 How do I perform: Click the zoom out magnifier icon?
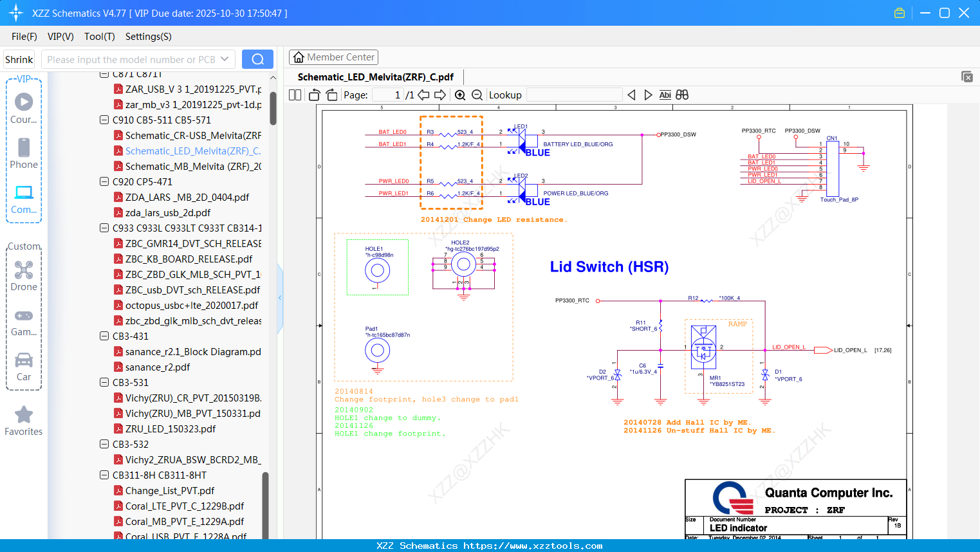tap(477, 95)
